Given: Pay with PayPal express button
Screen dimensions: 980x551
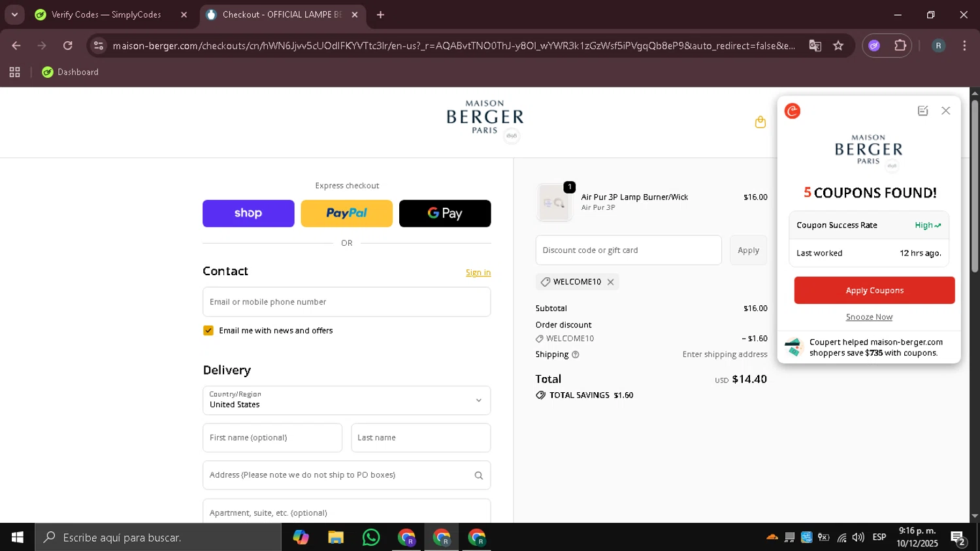Looking at the screenshot, I should 347,214.
